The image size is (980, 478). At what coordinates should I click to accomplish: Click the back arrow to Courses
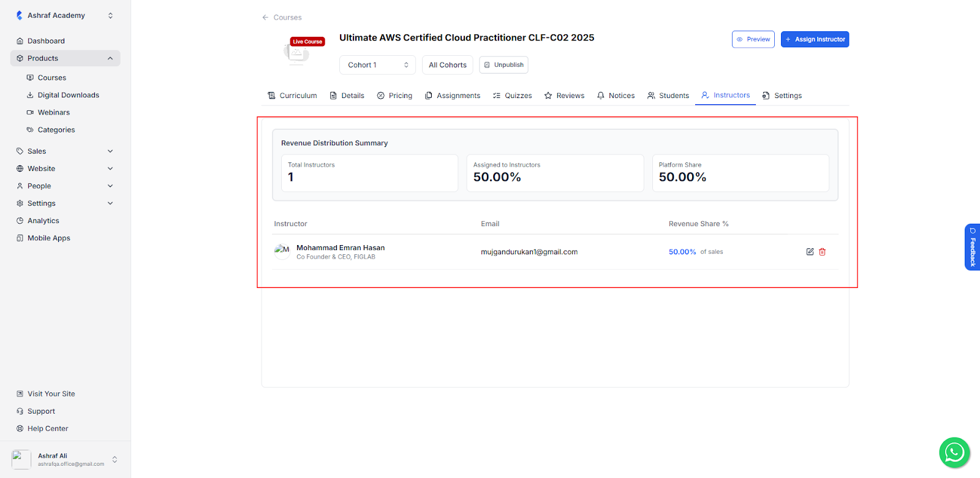[x=265, y=18]
